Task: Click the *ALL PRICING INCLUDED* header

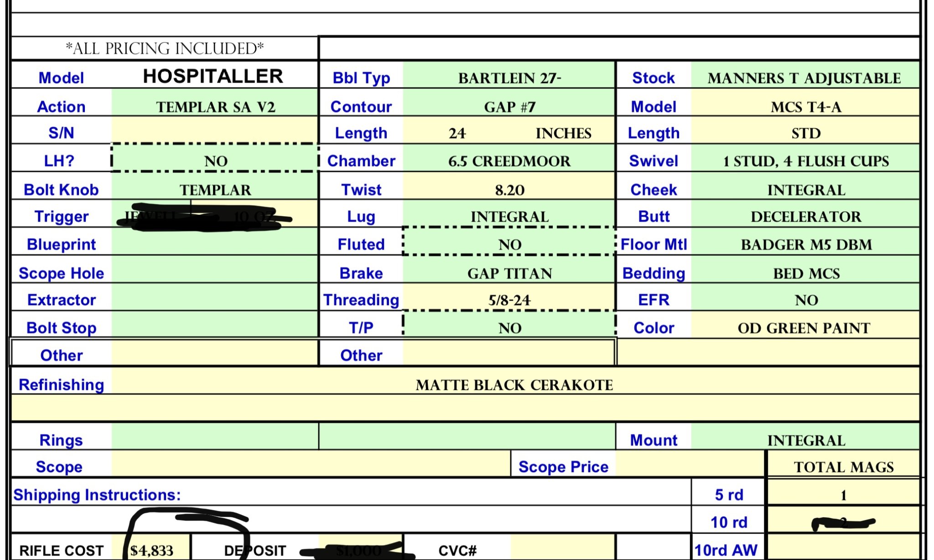Action: 165,48
